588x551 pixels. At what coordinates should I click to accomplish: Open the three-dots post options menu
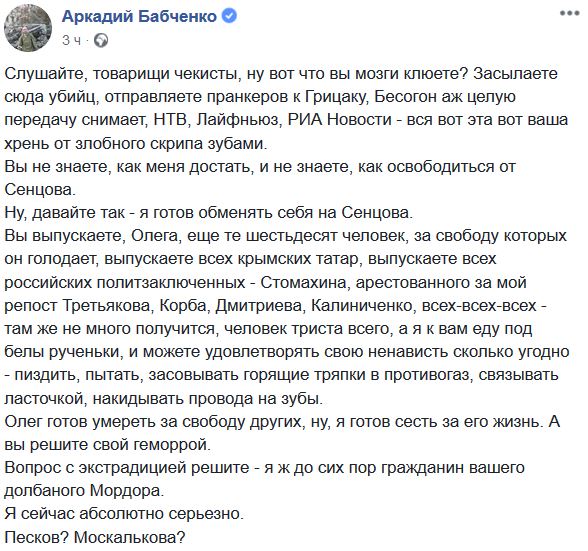click(x=569, y=14)
